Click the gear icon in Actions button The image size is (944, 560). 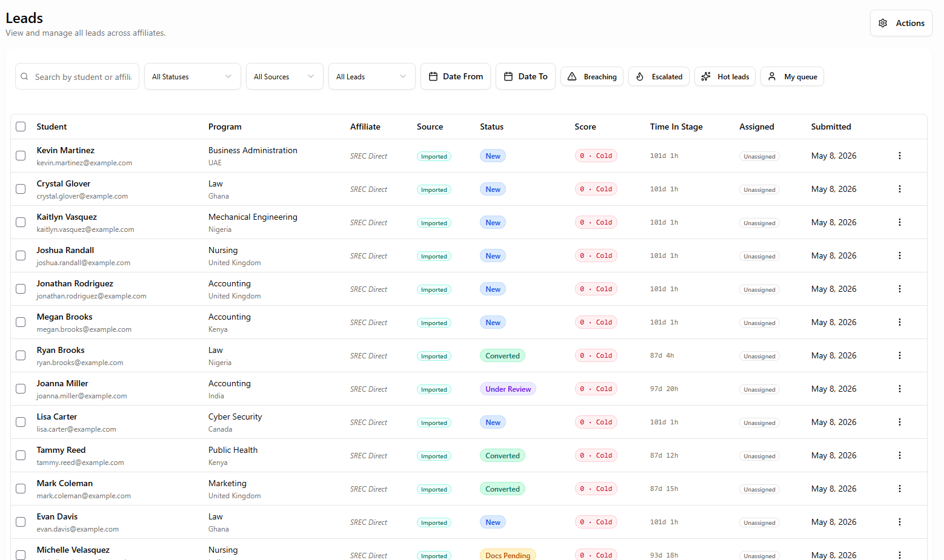click(x=883, y=23)
